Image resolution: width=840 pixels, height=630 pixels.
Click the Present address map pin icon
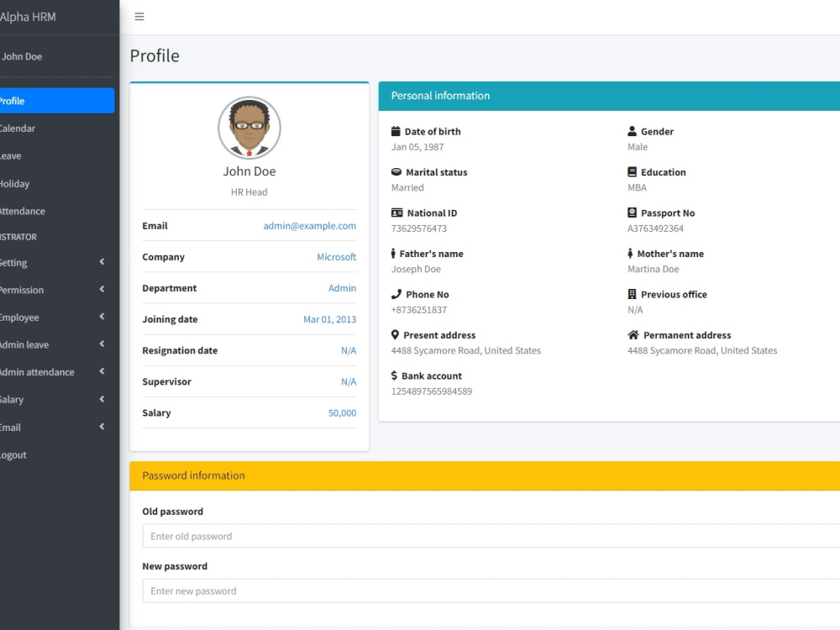[395, 335]
